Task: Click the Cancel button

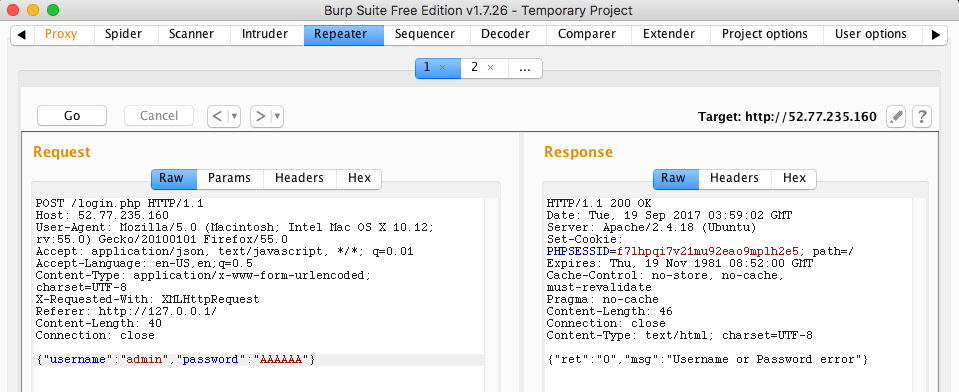Action: (x=159, y=116)
